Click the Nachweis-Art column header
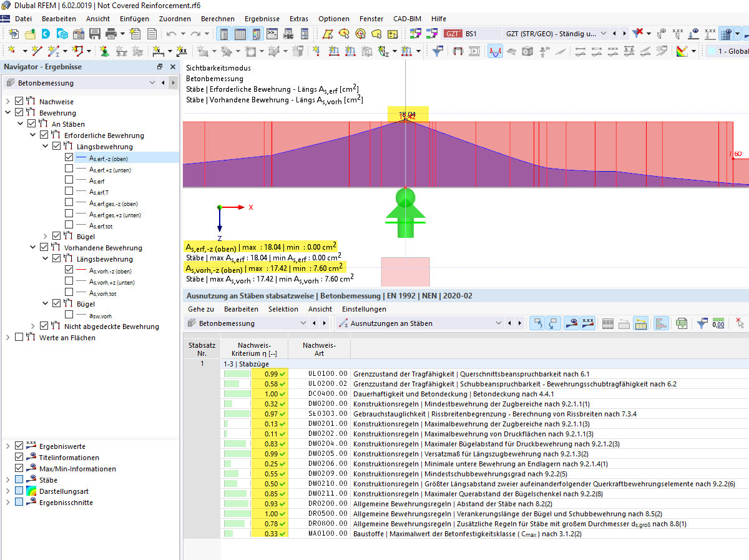Screen dimensions: 749x560 tap(319, 350)
